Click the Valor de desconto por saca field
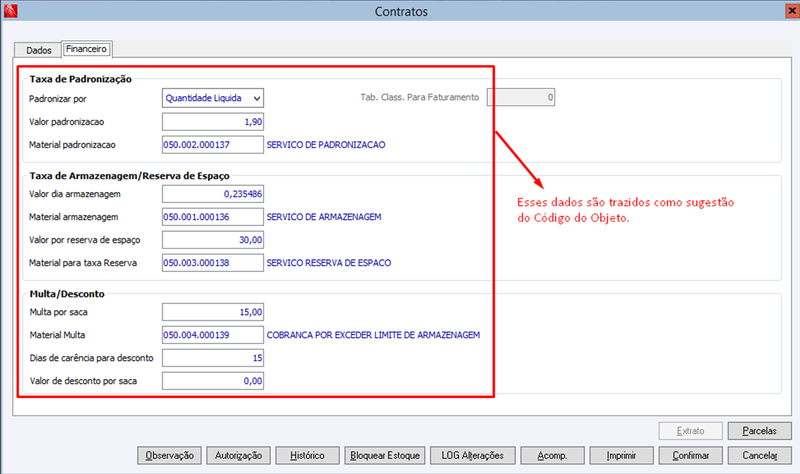800x474 pixels. [x=213, y=381]
